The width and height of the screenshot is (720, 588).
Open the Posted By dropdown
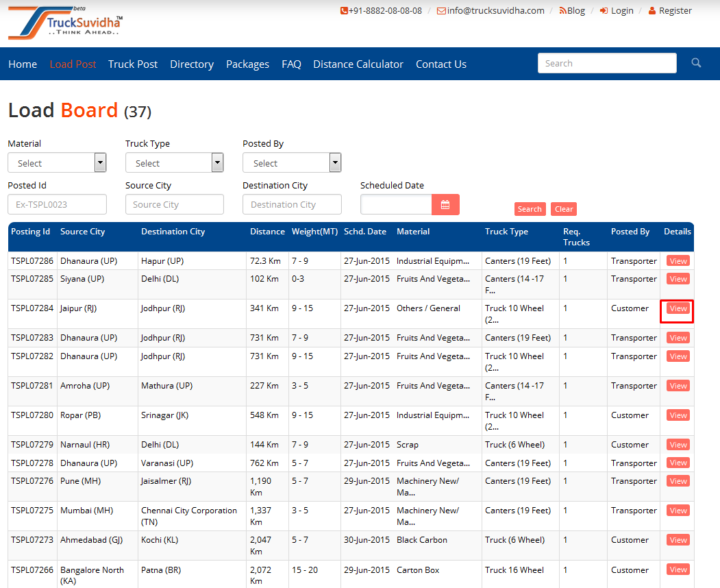tap(292, 163)
